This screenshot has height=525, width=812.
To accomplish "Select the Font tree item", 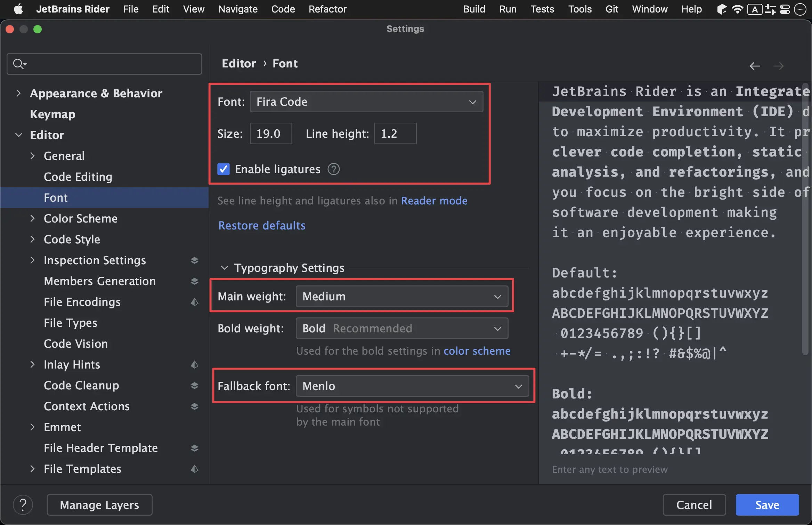I will click(104, 198).
